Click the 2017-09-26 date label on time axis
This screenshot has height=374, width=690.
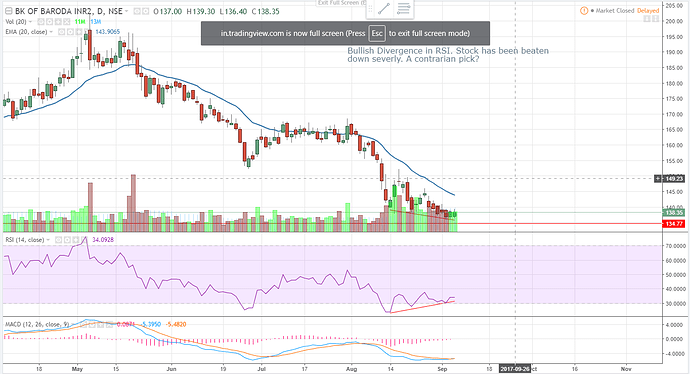[x=514, y=369]
